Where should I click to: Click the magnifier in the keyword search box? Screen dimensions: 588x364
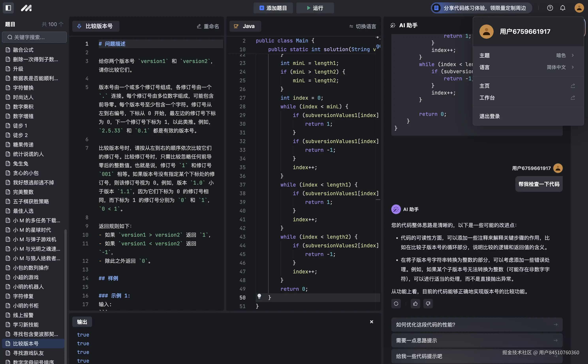10,37
